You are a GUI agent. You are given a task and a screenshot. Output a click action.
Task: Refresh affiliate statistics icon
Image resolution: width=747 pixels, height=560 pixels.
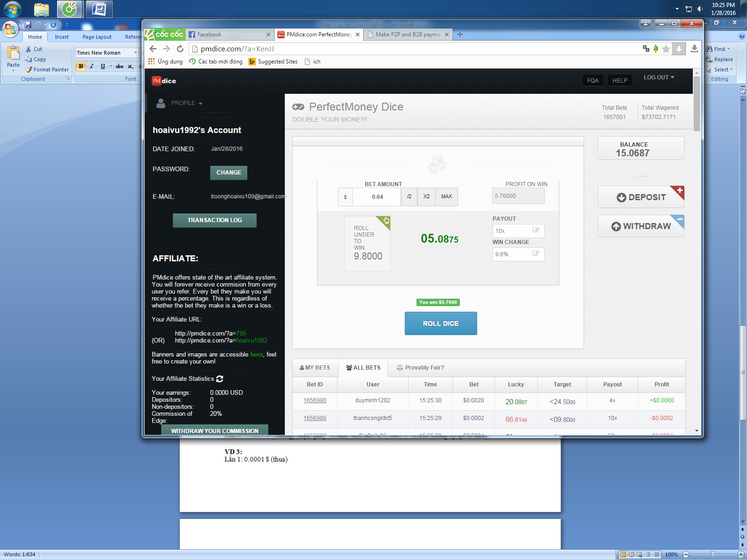(220, 379)
